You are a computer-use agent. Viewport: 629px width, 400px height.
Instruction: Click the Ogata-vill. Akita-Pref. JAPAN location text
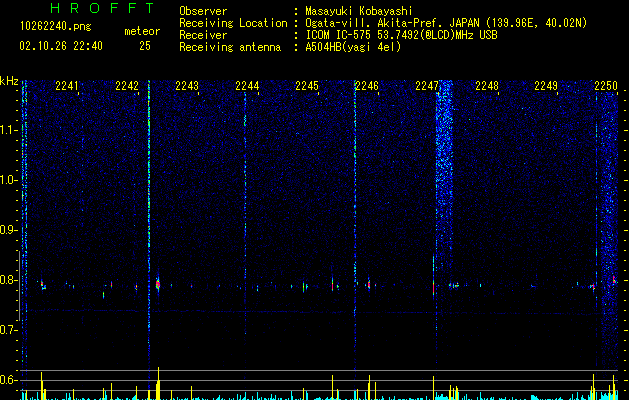[x=446, y=23]
